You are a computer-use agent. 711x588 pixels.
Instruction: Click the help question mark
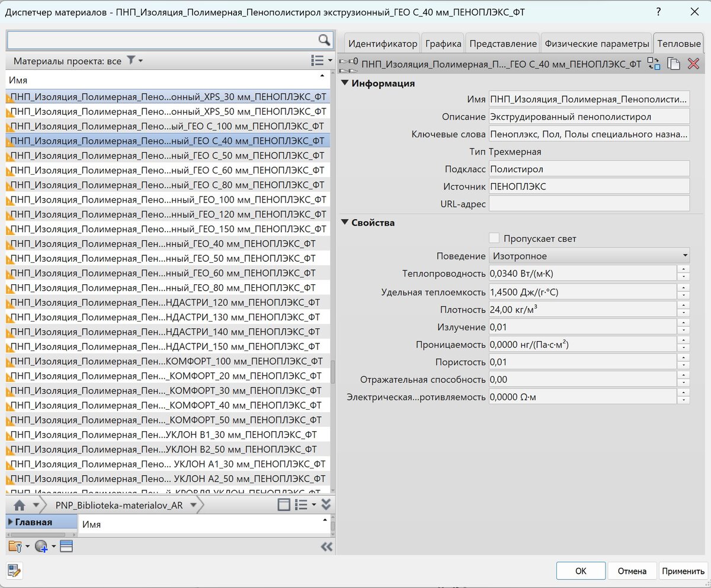click(659, 12)
